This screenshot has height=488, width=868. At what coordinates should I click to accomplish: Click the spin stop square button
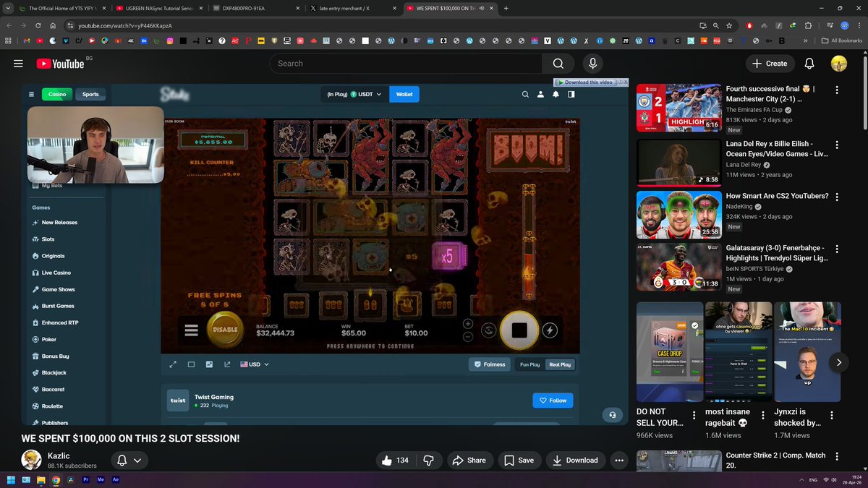pyautogui.click(x=519, y=330)
